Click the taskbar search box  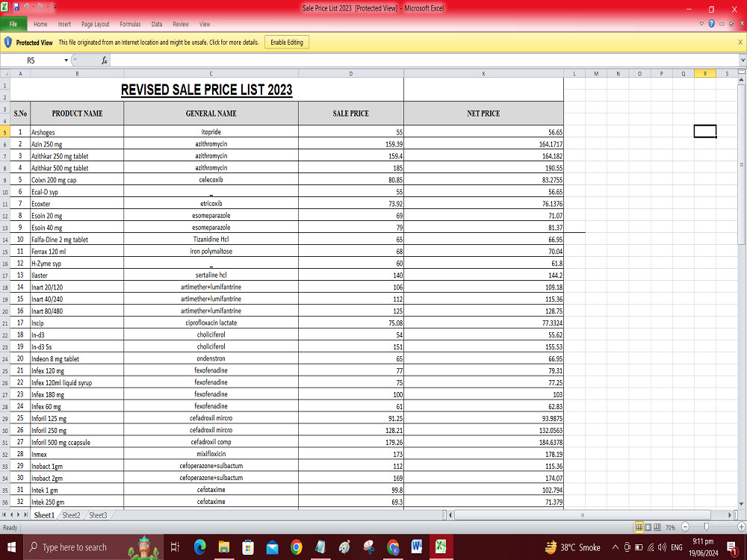click(93, 547)
